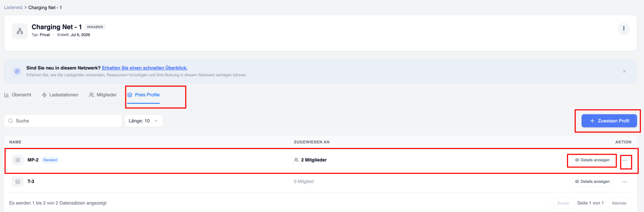The image size is (644, 212).
Task: View details for MP-2
Action: 592,160
